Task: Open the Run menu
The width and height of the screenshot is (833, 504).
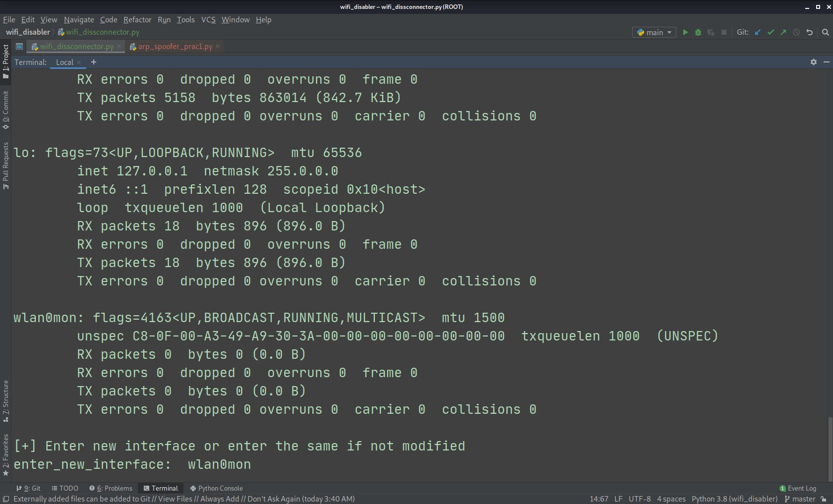Action: point(164,20)
